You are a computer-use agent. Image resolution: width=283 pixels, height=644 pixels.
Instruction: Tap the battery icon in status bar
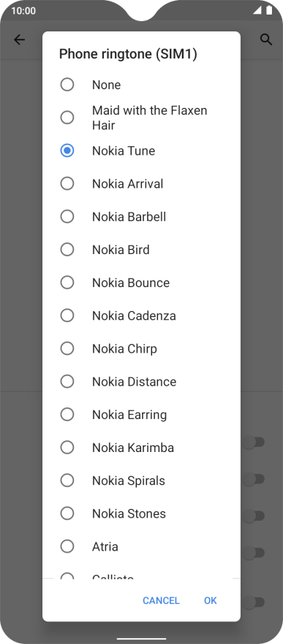click(x=269, y=10)
